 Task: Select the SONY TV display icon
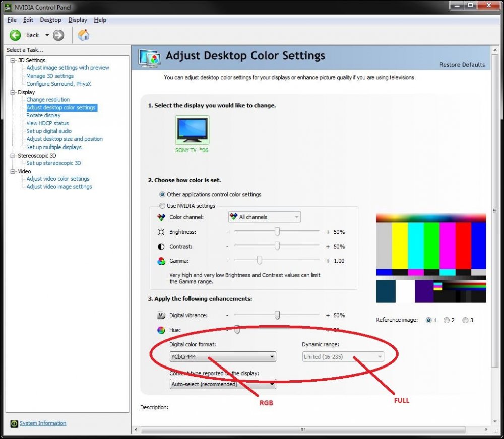tap(192, 130)
